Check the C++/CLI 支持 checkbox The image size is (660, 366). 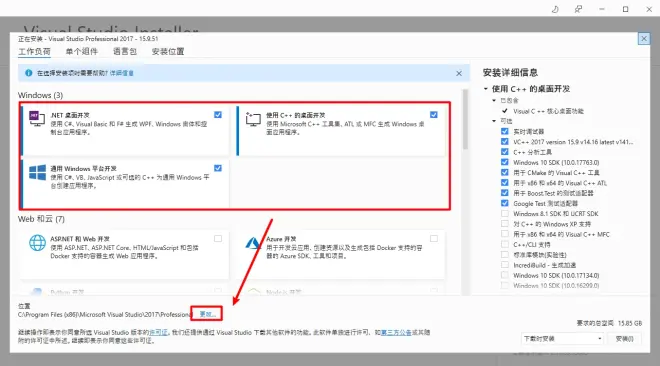pos(505,244)
